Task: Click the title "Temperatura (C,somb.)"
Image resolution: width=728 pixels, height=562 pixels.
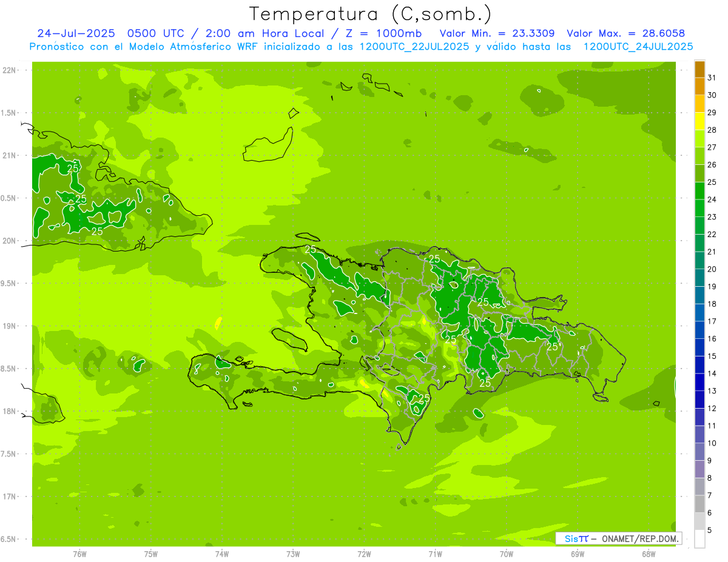Action: pyautogui.click(x=371, y=14)
